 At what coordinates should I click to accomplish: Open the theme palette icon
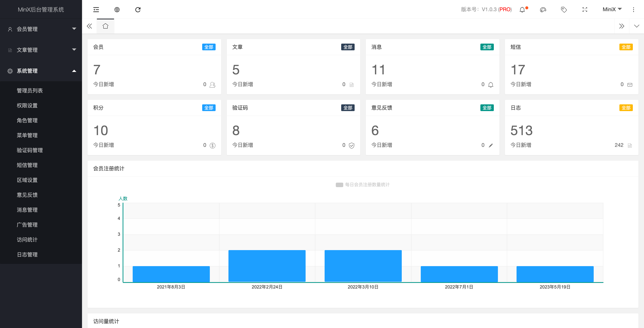click(x=543, y=10)
